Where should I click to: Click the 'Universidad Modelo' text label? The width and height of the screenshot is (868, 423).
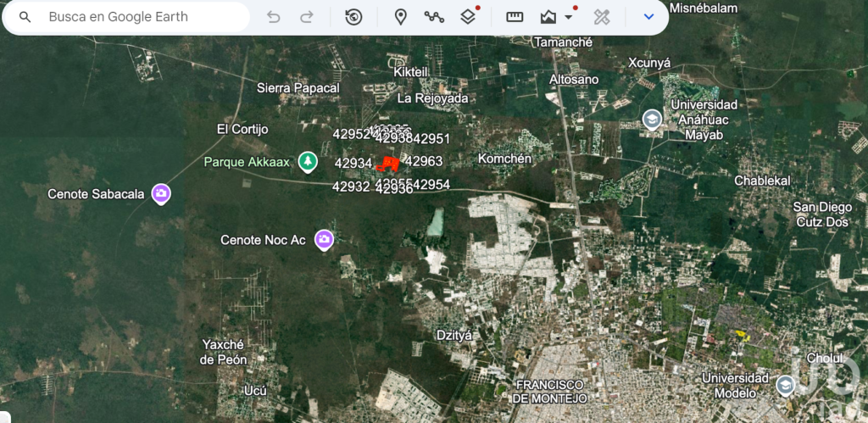[736, 386]
